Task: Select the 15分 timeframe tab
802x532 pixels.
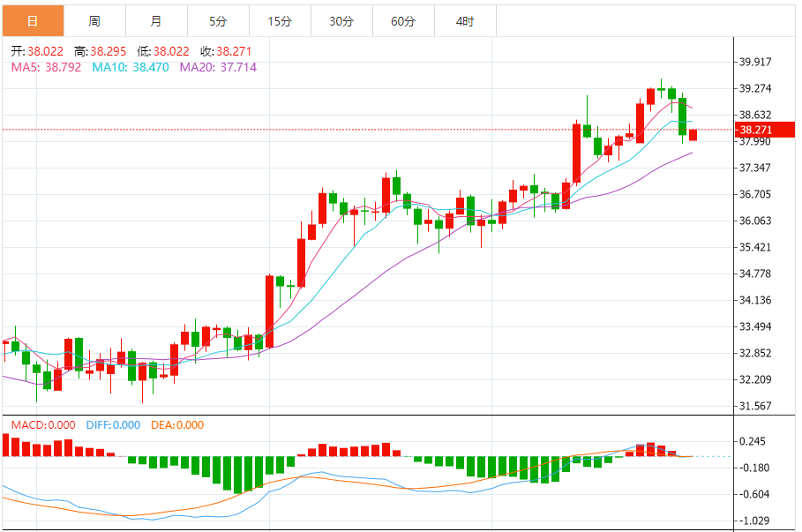Action: [x=280, y=20]
